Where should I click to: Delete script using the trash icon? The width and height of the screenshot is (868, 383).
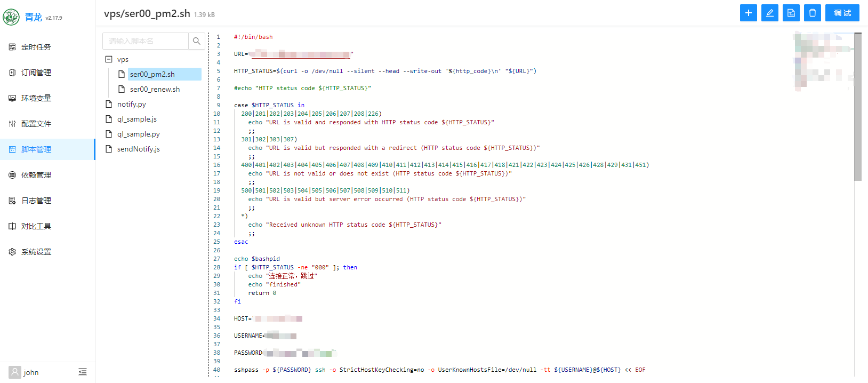[812, 13]
